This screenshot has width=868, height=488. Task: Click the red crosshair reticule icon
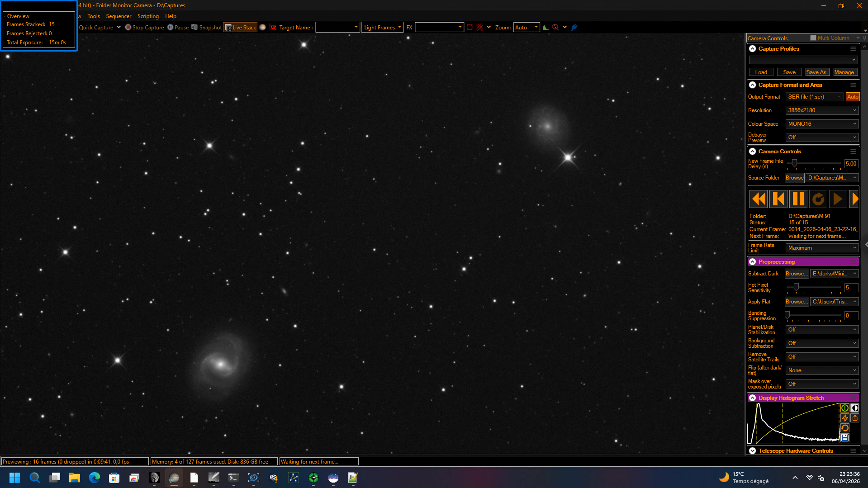tap(479, 27)
